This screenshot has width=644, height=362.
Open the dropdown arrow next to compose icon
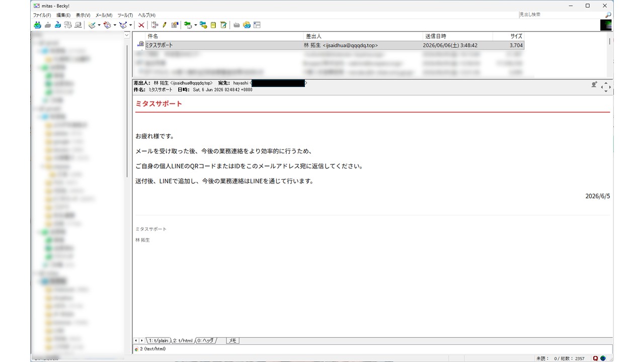tap(99, 25)
